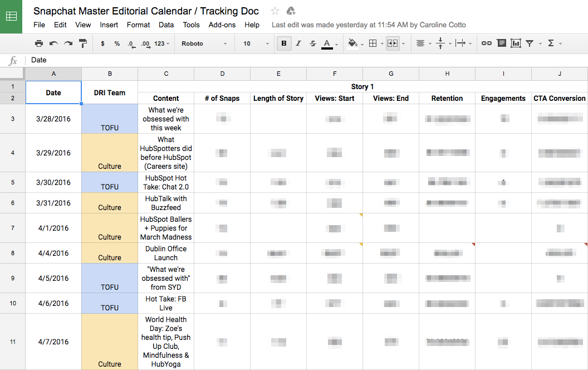Select column A header
The width and height of the screenshot is (588, 370).
[x=53, y=74]
